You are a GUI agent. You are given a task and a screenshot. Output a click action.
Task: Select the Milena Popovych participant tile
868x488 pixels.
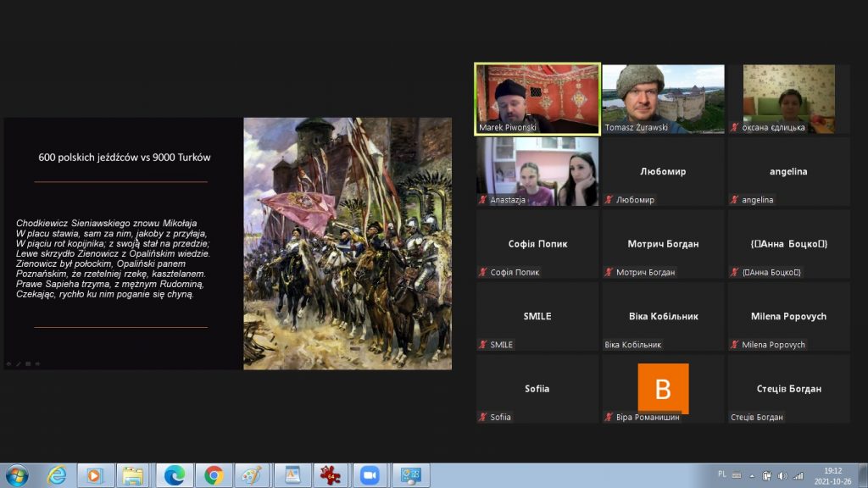click(788, 316)
